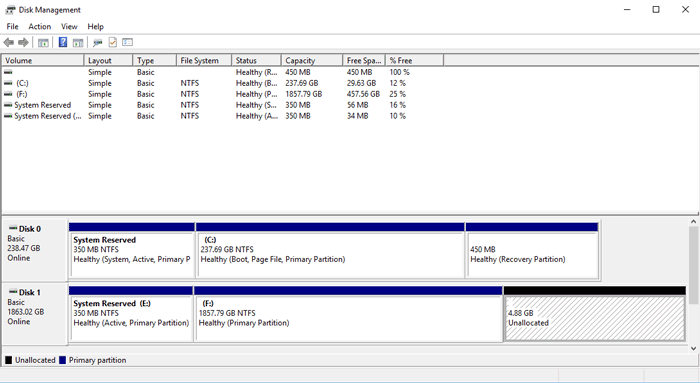Image resolution: width=700 pixels, height=383 pixels.
Task: Toggle the Show/Hide Action Pane icon
Action: point(78,42)
